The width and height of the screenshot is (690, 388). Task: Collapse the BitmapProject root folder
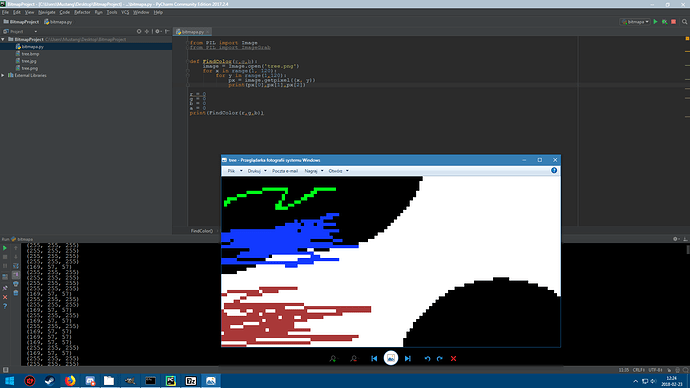click(3, 39)
